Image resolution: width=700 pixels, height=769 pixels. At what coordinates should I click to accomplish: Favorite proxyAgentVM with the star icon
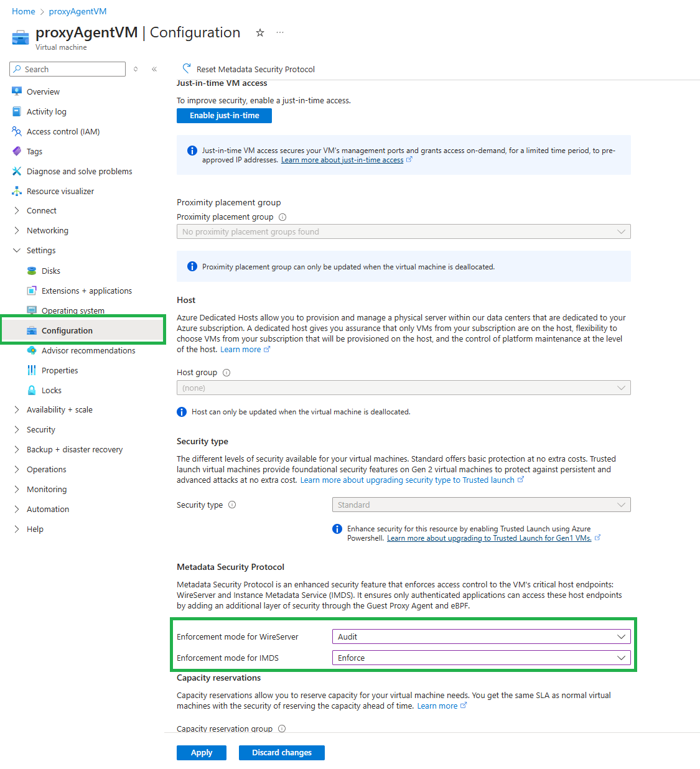[x=259, y=32]
